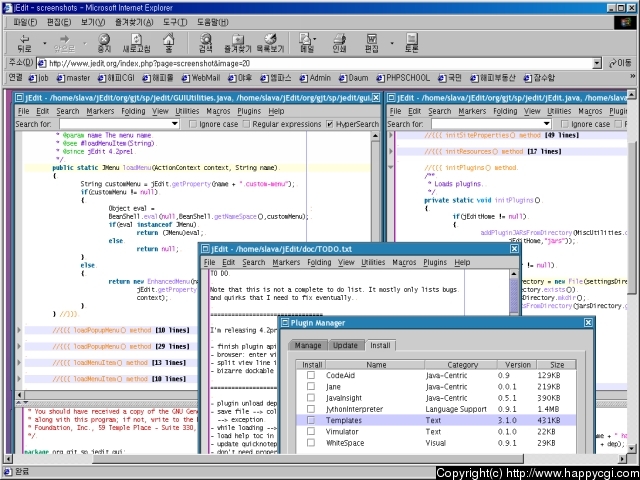Click the URL address input field
640x480 pixels.
click(314, 63)
